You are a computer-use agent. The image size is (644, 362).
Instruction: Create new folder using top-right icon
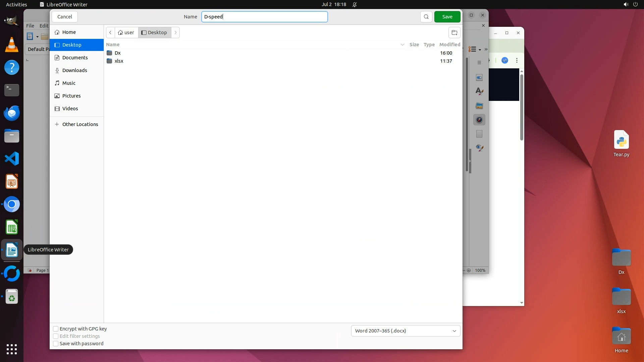tap(454, 33)
